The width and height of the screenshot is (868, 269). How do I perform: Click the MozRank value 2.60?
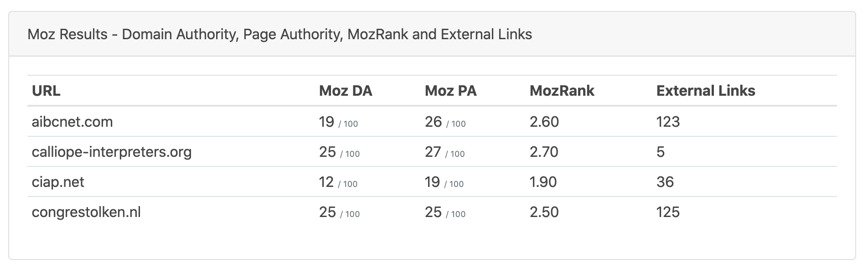544,122
